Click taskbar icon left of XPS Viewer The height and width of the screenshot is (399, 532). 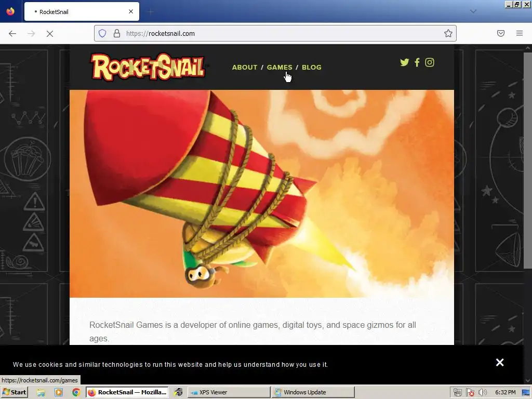(x=179, y=392)
